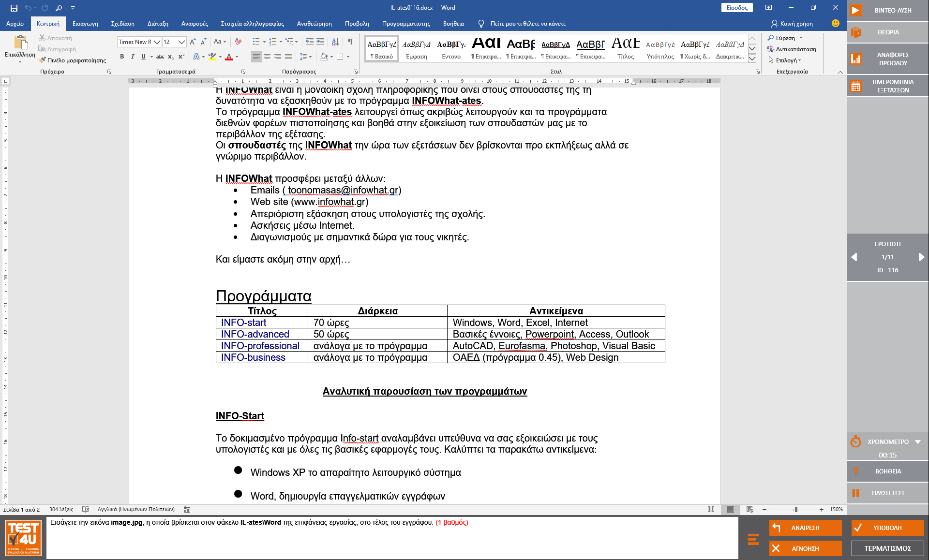
Task: Toggle Strikethrough (abc) formatting
Action: tap(160, 57)
